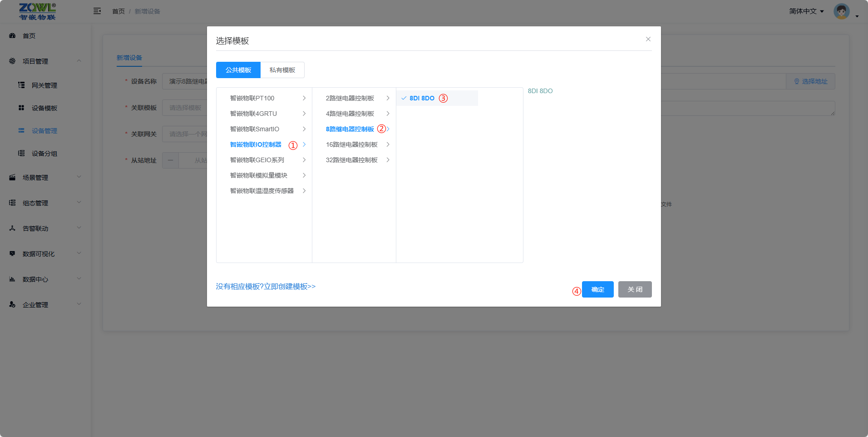Click the location pin icon in 选择地址

(797, 81)
